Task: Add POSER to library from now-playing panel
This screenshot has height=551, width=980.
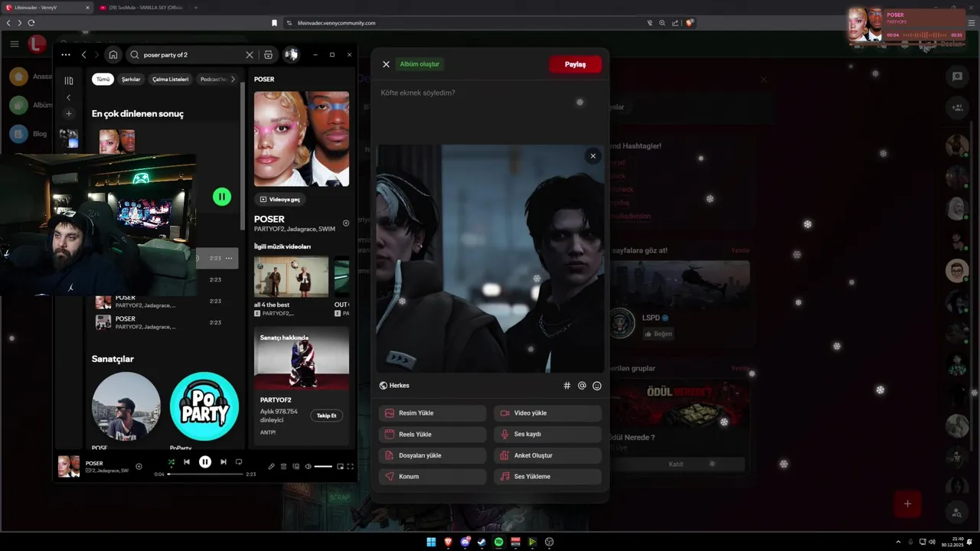Action: pyautogui.click(x=346, y=223)
